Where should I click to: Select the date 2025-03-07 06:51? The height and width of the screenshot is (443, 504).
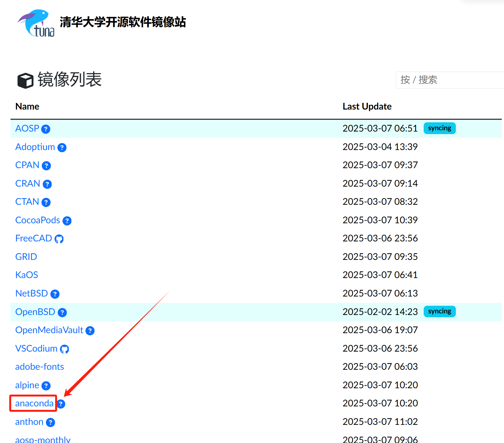click(x=380, y=128)
